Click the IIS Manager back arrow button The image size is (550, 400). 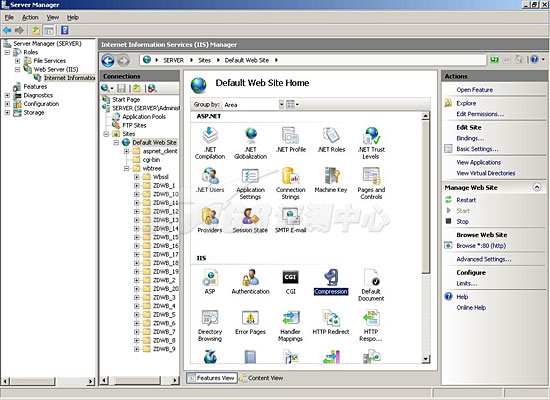point(108,60)
